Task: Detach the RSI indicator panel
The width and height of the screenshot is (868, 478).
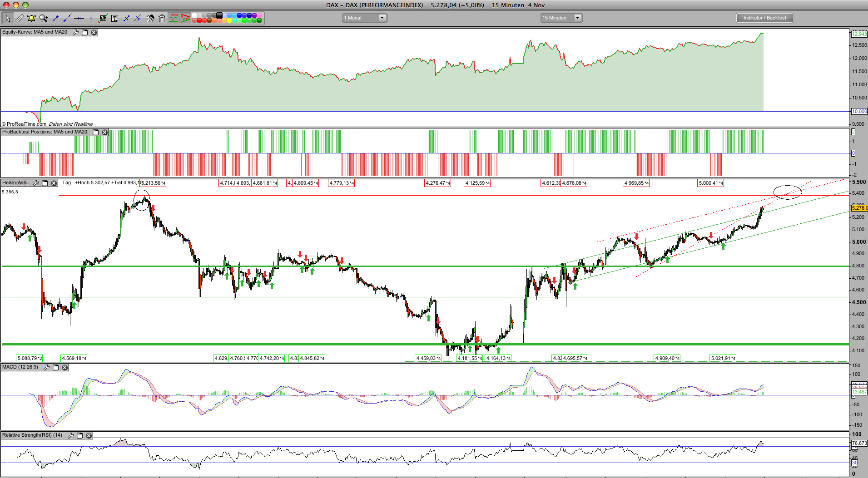Action: click(x=80, y=435)
